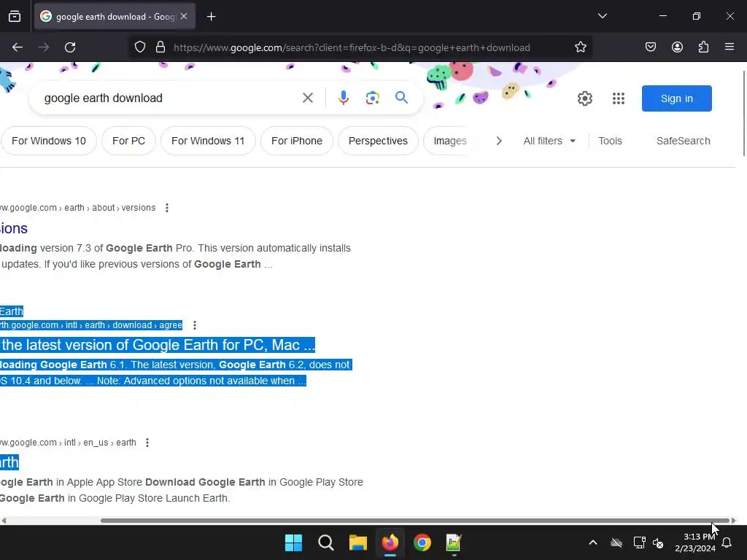The width and height of the screenshot is (747, 560).
Task: Open three-dot menu for earth about versions result
Action: click(x=167, y=208)
